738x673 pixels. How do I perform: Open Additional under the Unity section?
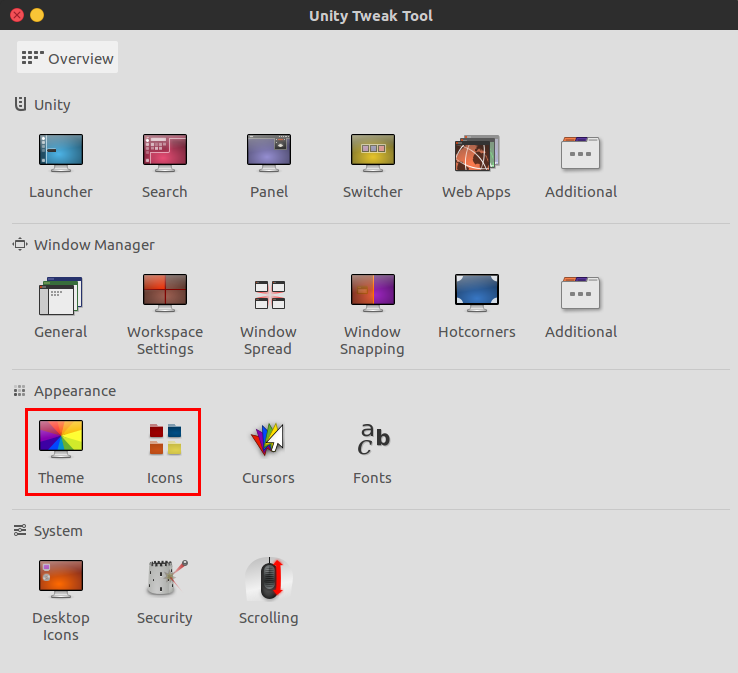point(581,153)
